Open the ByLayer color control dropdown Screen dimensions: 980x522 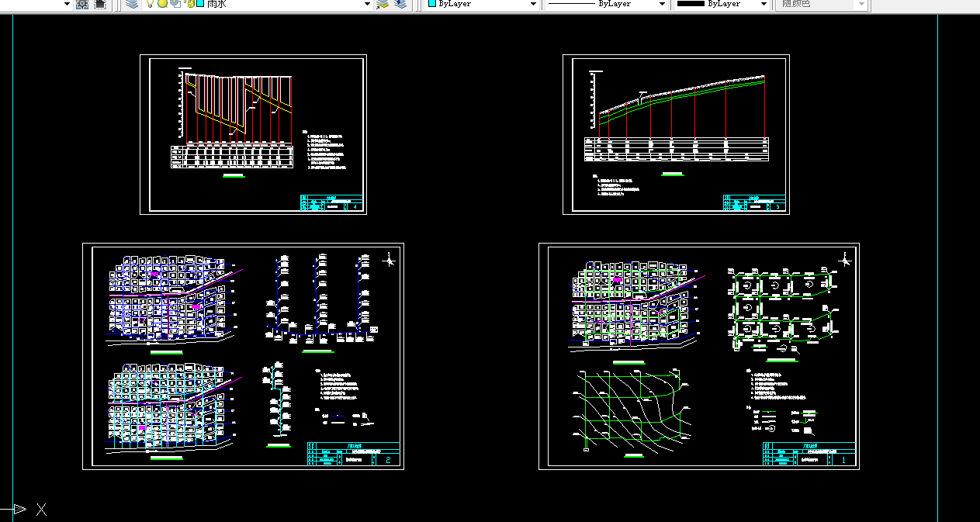pyautogui.click(x=533, y=4)
